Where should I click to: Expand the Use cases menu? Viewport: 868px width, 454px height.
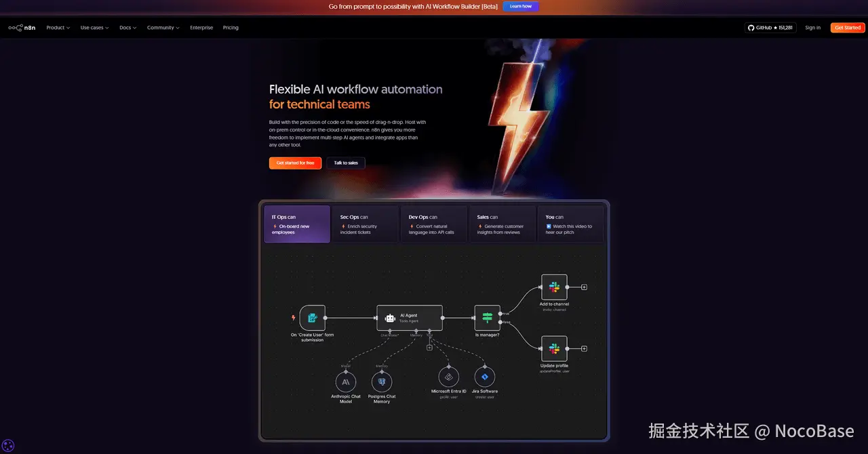tap(94, 28)
